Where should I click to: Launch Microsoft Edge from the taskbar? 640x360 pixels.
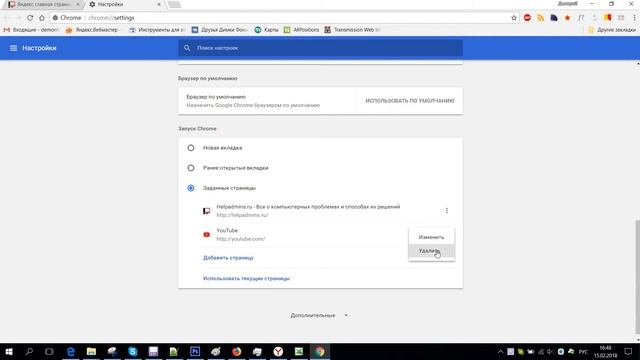pos(71,351)
